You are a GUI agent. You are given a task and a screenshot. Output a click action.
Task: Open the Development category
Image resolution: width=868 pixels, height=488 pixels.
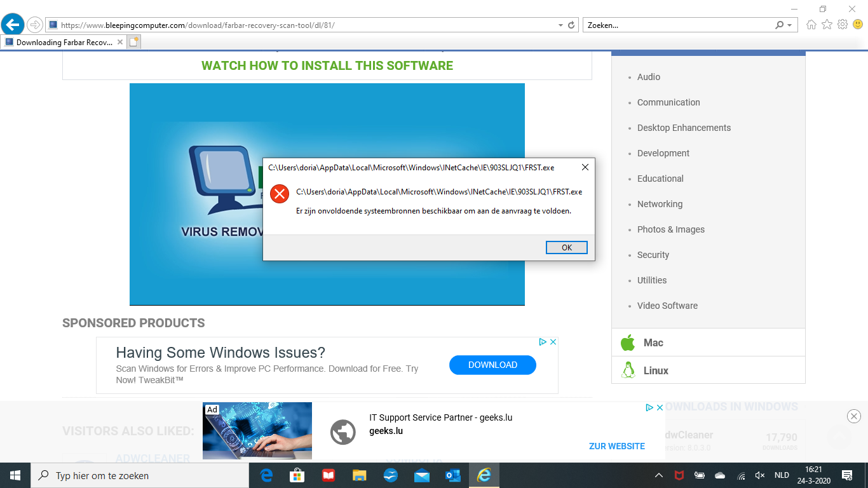(663, 153)
